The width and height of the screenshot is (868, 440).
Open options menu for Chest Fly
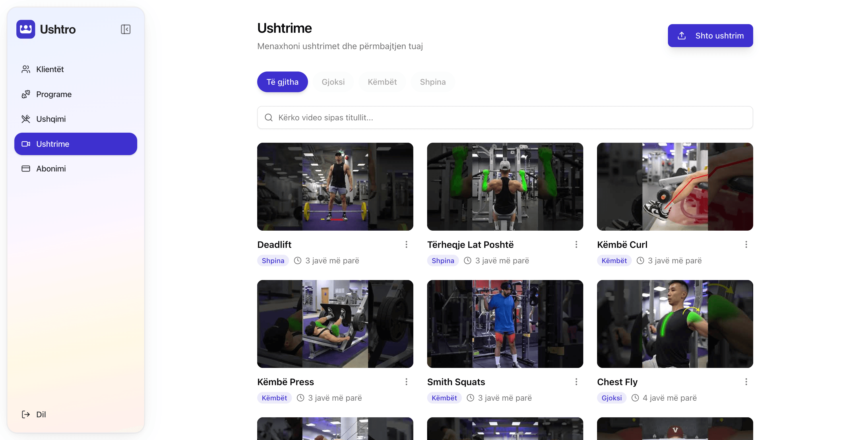746,382
